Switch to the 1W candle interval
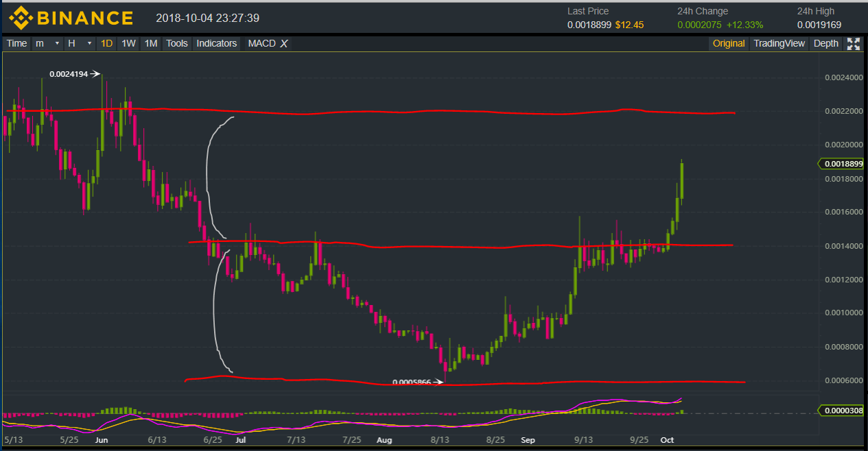868x451 pixels. (128, 44)
